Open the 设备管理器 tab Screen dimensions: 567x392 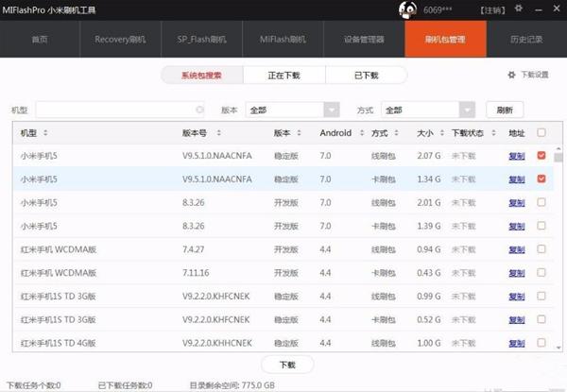click(x=364, y=39)
